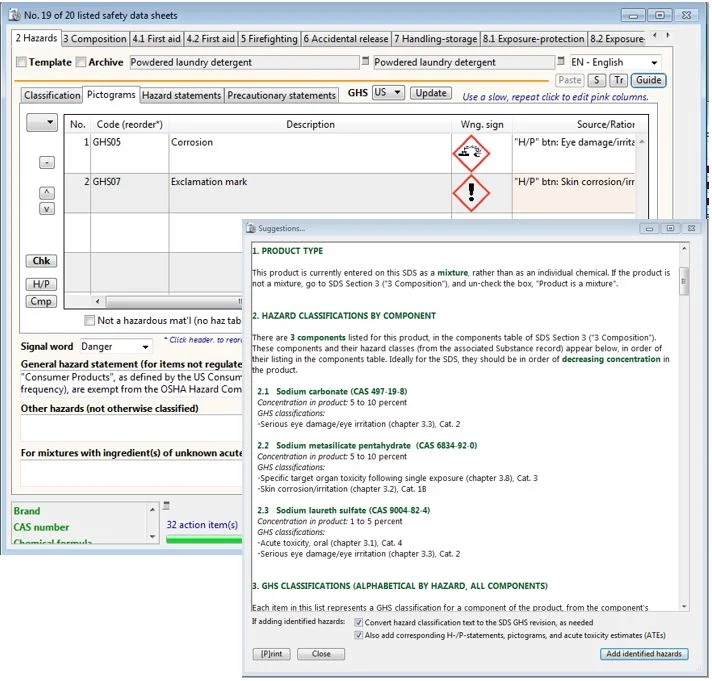Click the minus button to remove pictogram row
712x681 pixels.
coord(47,163)
